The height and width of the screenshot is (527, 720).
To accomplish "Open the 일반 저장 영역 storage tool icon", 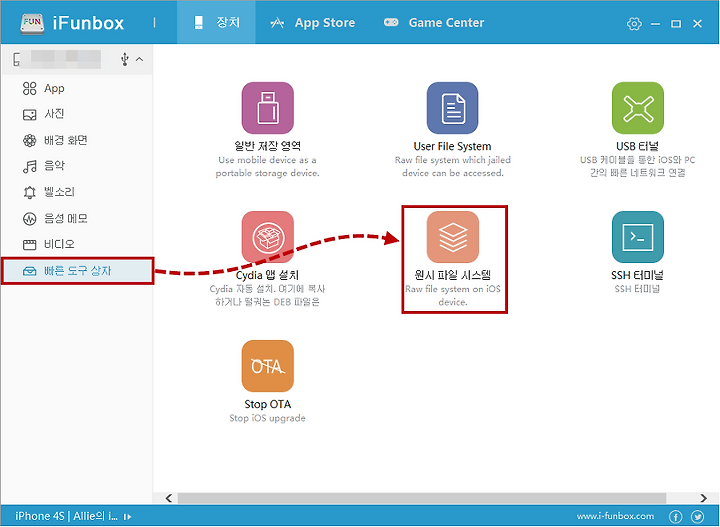I will pos(268,108).
